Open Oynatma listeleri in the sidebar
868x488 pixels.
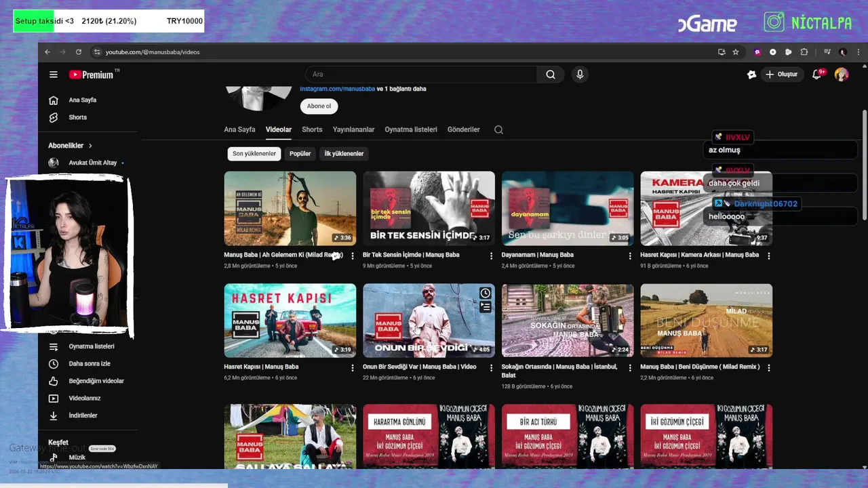91,346
